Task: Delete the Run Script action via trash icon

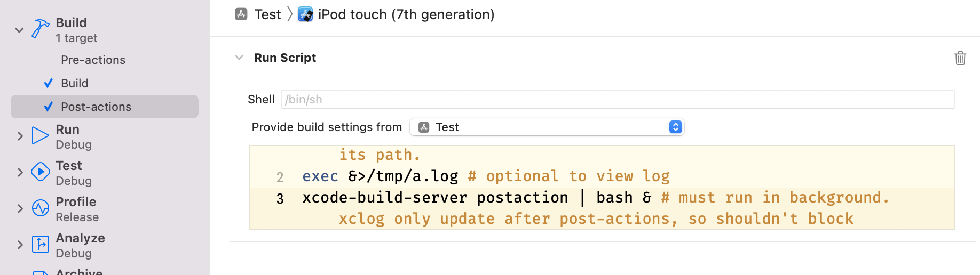Action: pyautogui.click(x=960, y=58)
